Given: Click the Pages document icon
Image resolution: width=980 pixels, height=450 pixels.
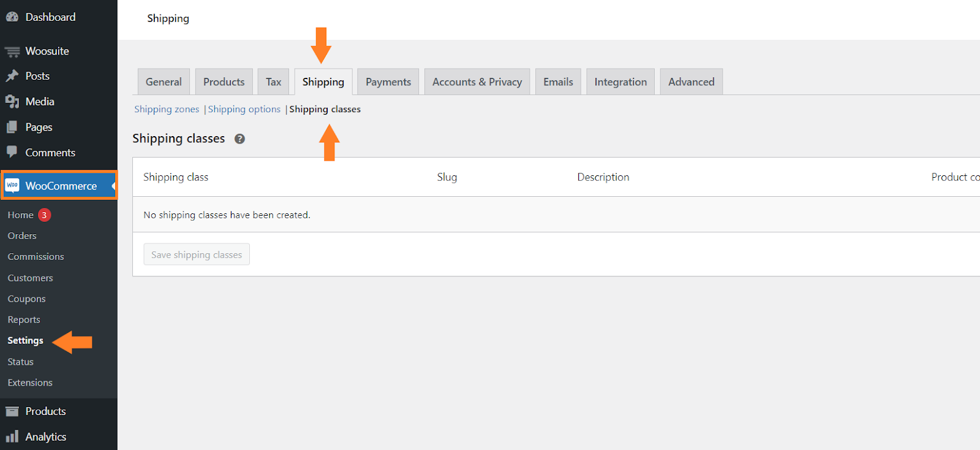Looking at the screenshot, I should (x=12, y=127).
